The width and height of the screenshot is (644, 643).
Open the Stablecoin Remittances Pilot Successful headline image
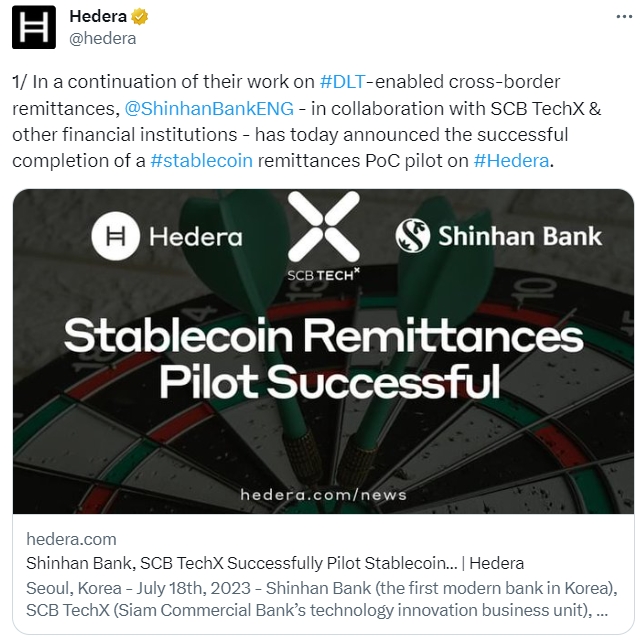point(323,357)
